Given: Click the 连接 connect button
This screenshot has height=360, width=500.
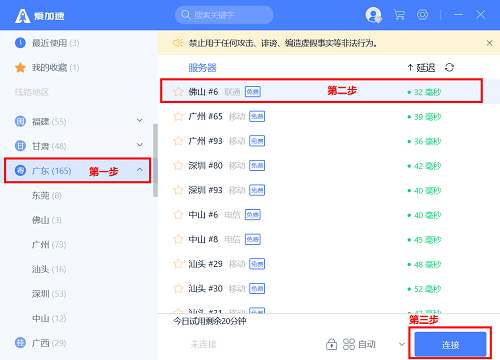Looking at the screenshot, I should 450,344.
